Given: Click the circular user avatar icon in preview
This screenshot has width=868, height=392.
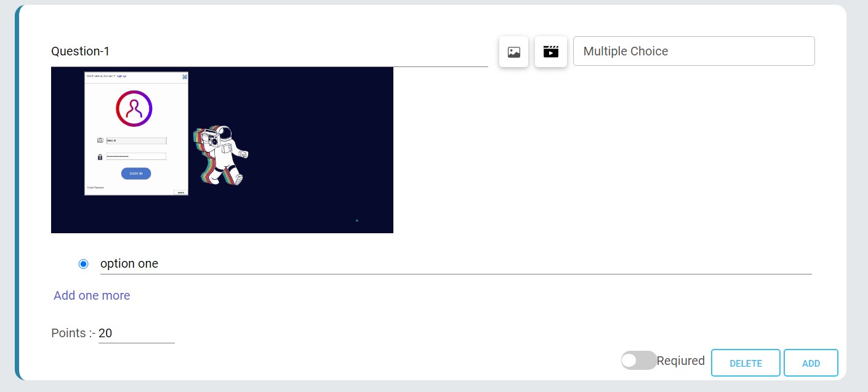Looking at the screenshot, I should pos(134,108).
